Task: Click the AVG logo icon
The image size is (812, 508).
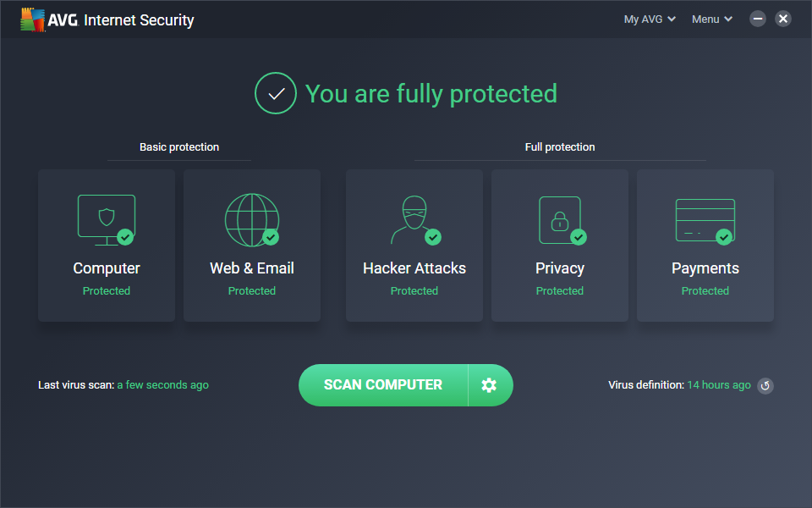Action: tap(33, 19)
